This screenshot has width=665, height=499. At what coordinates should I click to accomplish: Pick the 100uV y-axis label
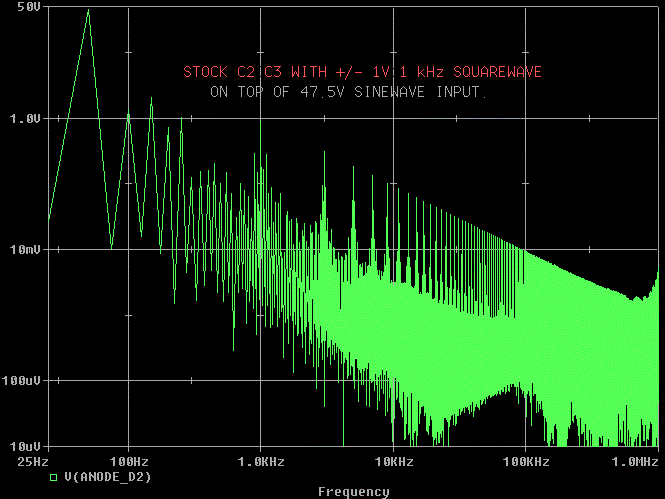22,381
